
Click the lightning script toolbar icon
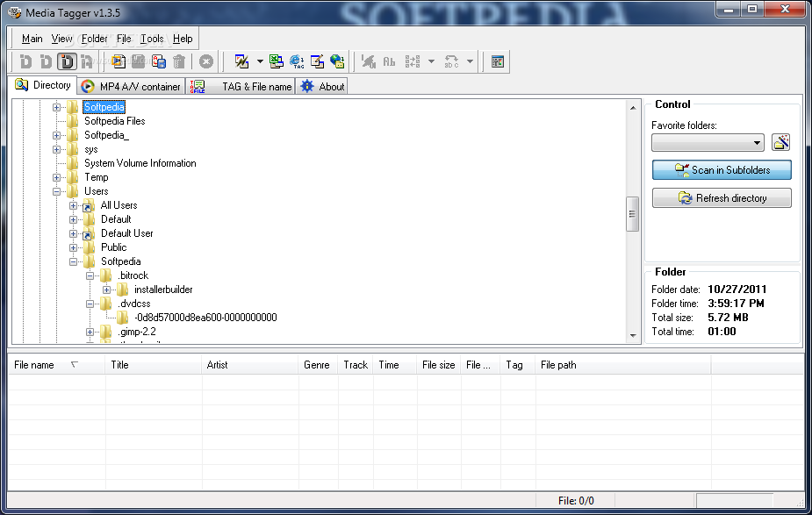click(x=241, y=61)
